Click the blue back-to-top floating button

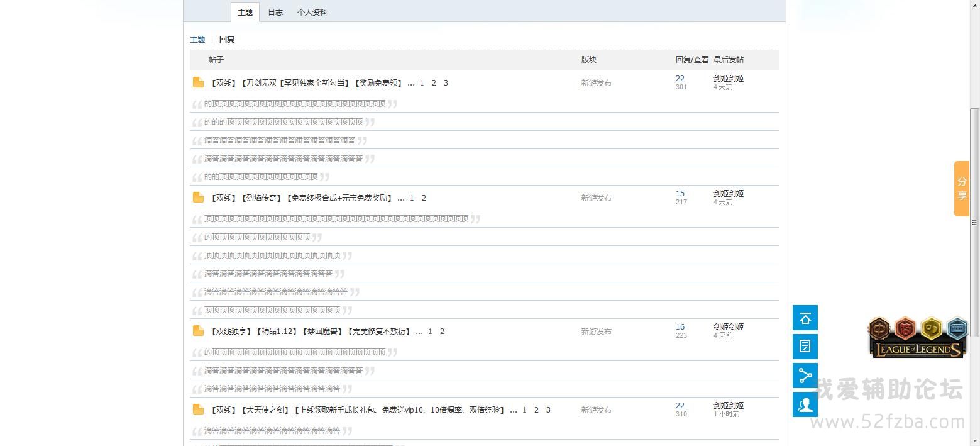[x=805, y=318]
